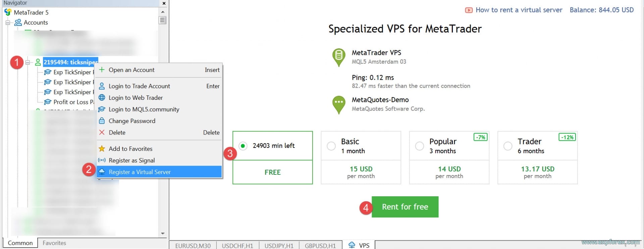Click the third Exp TickSniper expert icon
The image size is (644, 249).
coord(48,92)
